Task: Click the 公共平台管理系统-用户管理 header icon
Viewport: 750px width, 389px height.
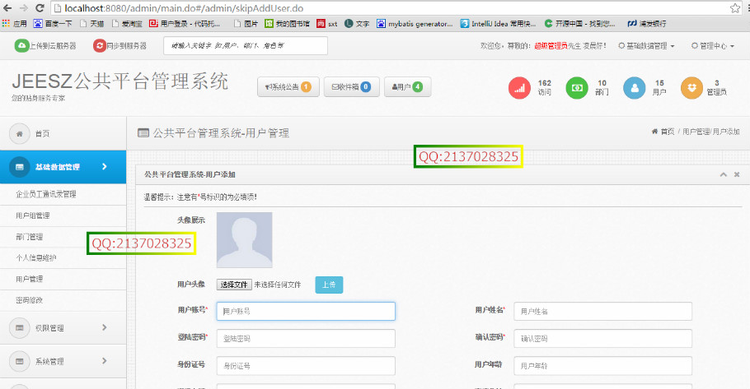Action: (x=143, y=133)
